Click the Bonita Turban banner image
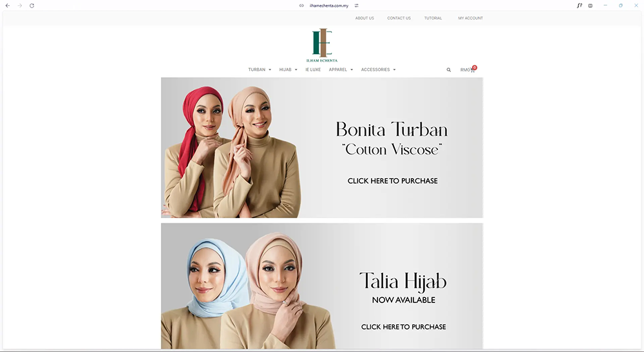644x352 pixels. tap(321, 147)
